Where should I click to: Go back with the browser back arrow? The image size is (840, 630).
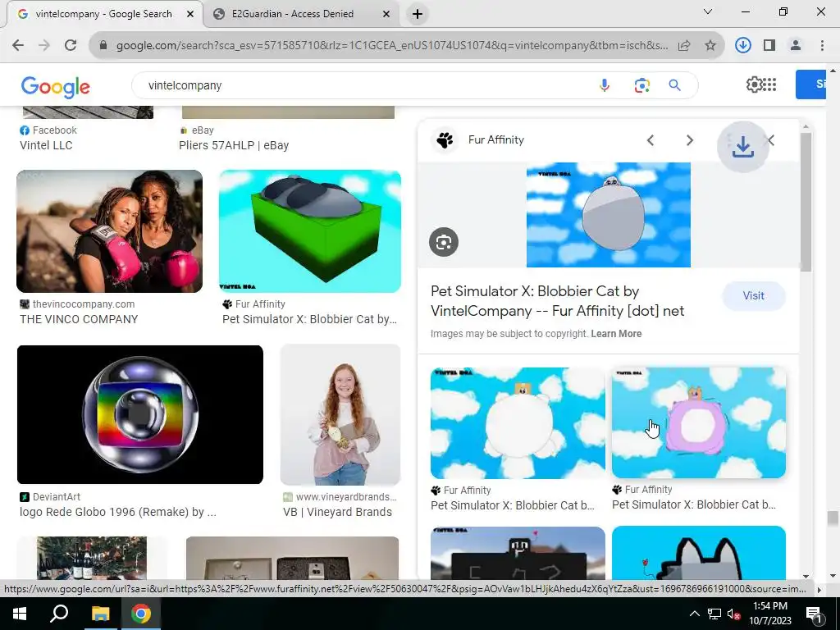coord(18,46)
